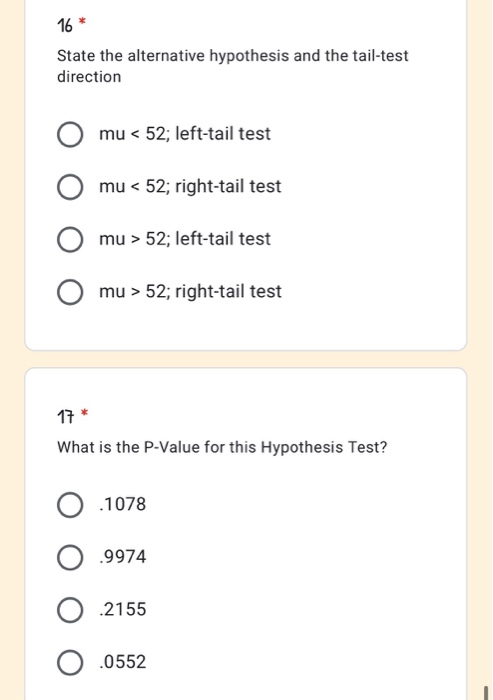Select radio circle for mu > 52; left-tail test

(70, 239)
